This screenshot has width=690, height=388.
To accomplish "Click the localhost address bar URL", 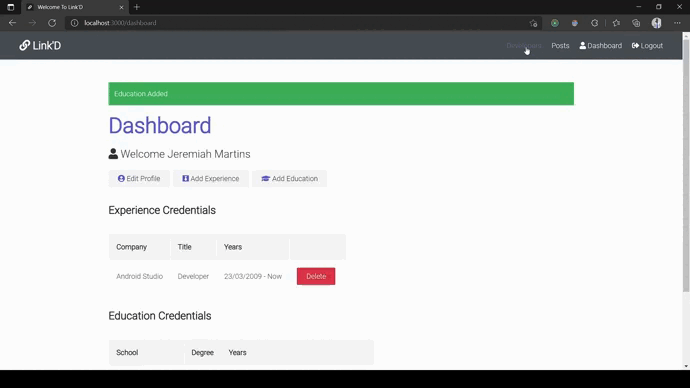I will point(120,23).
